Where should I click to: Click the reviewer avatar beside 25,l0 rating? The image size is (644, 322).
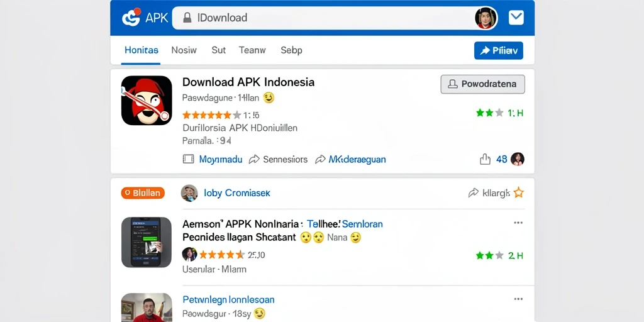[x=189, y=255]
